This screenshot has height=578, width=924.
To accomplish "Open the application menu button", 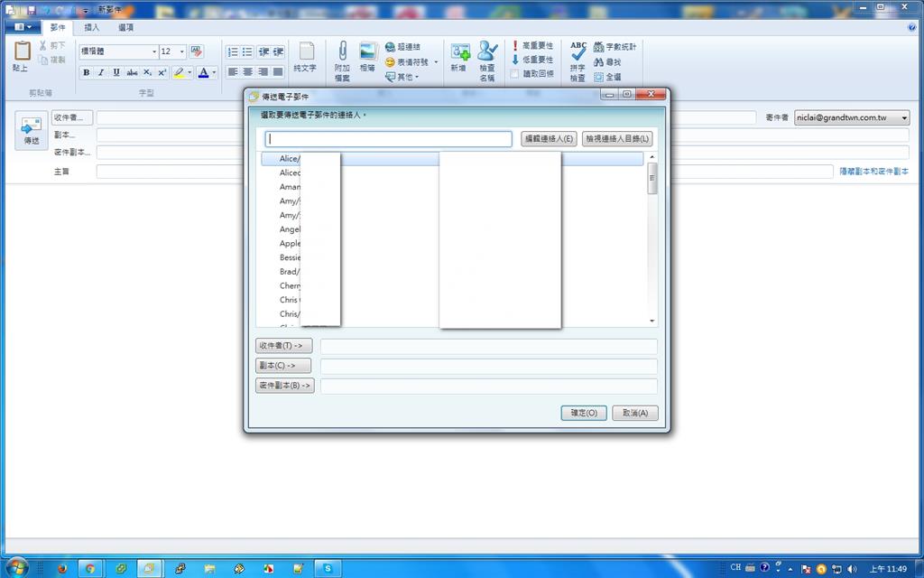I will coord(23,27).
